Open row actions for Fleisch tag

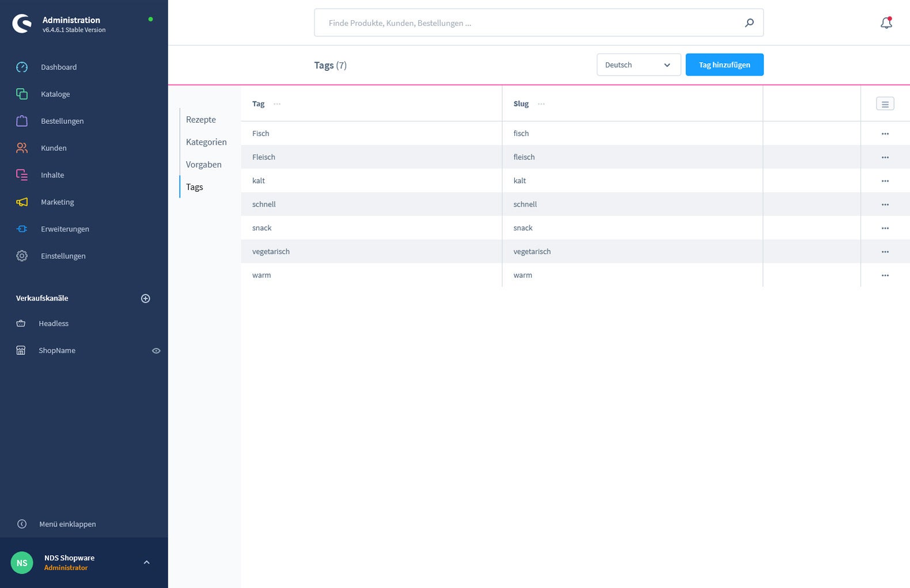pos(885,157)
